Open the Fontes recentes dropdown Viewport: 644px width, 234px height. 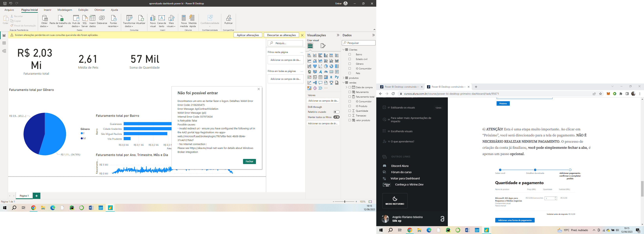[113, 25]
